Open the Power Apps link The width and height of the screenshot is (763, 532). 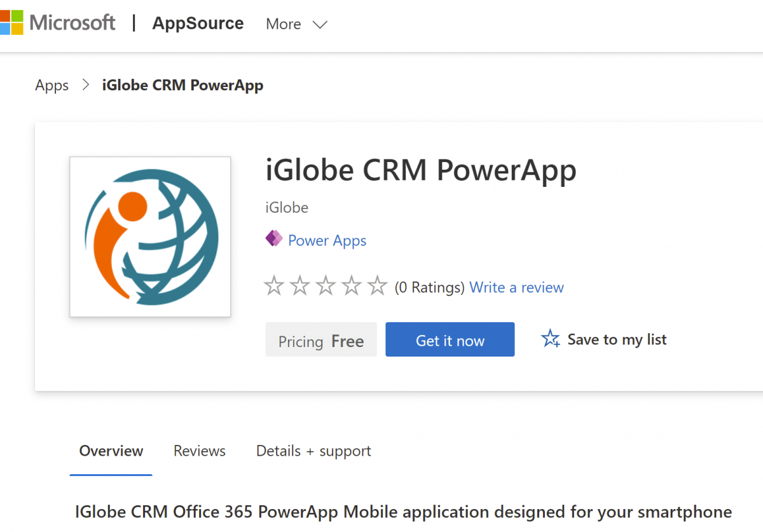tap(327, 241)
